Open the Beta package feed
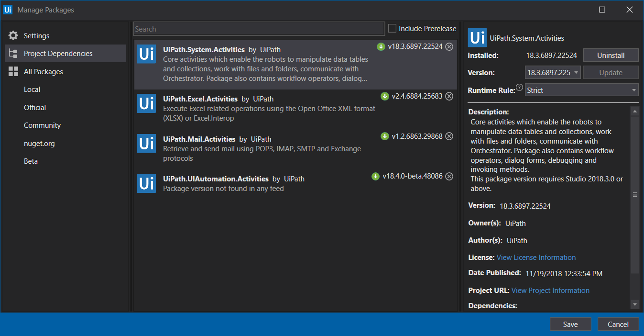644x336 pixels. pos(31,161)
